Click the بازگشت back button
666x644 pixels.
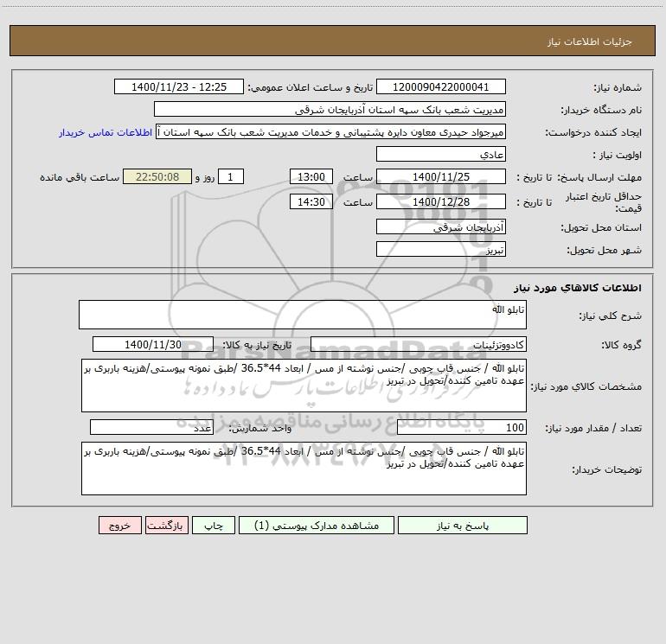point(166,525)
